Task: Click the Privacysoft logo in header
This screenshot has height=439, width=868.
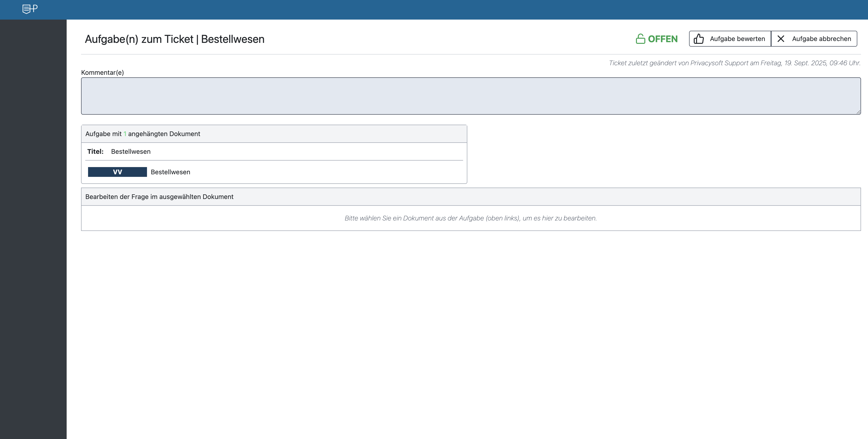Action: (x=30, y=9)
